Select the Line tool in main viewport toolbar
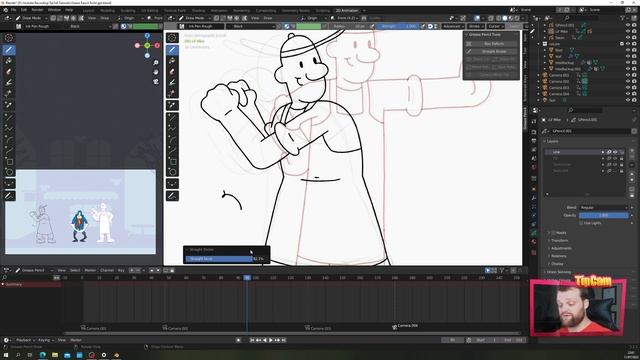This screenshot has width=640, height=360. coord(172,118)
